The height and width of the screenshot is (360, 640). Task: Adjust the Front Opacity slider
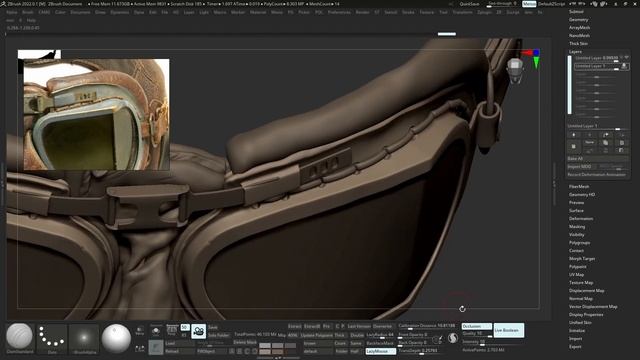coord(413,335)
